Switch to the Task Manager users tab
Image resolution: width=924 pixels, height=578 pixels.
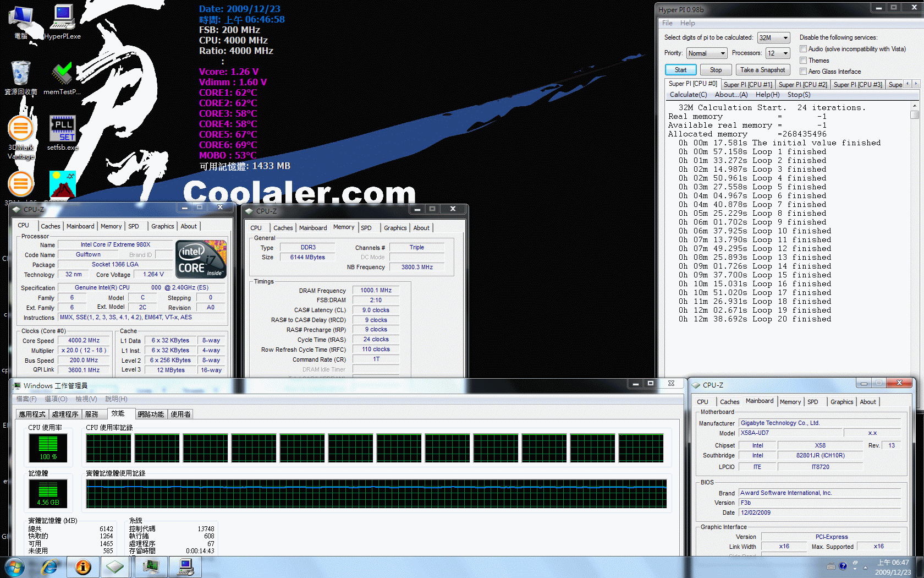coord(180,414)
